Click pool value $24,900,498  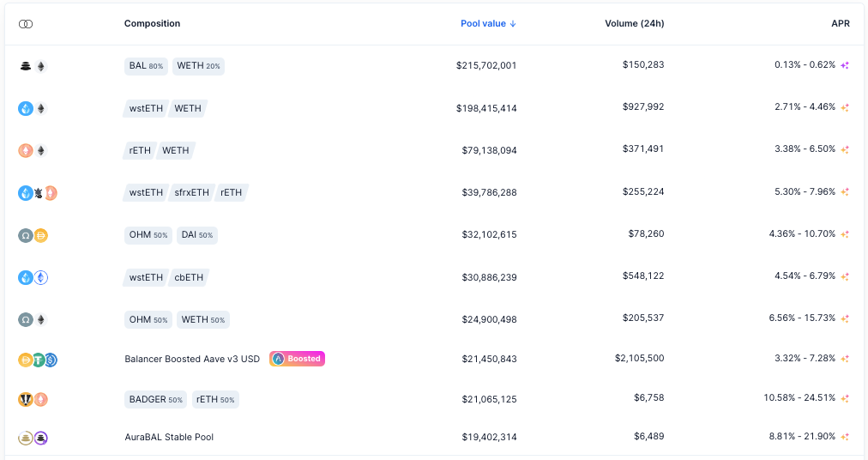[490, 320]
